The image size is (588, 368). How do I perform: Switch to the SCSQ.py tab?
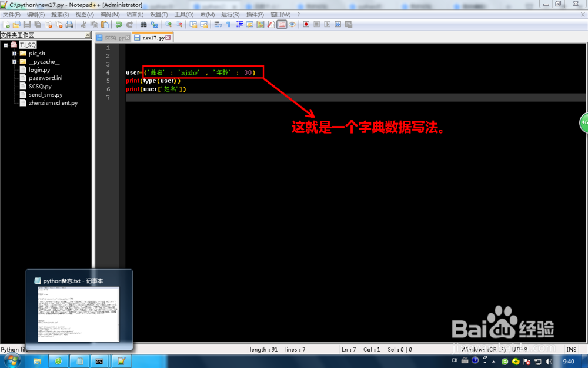tap(113, 37)
